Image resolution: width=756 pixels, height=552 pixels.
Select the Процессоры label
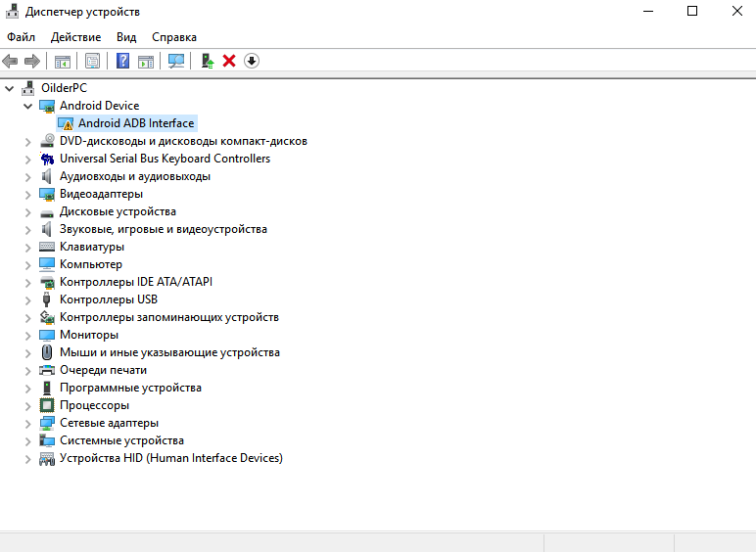point(94,405)
